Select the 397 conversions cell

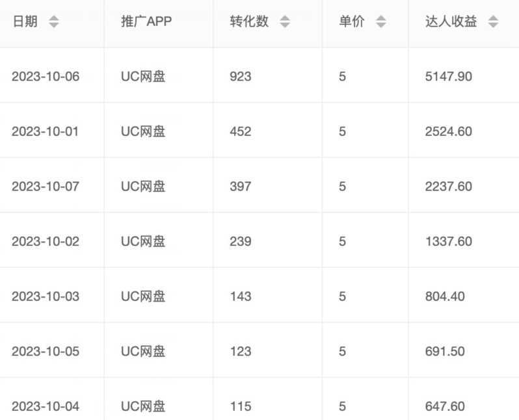pyautogui.click(x=241, y=187)
